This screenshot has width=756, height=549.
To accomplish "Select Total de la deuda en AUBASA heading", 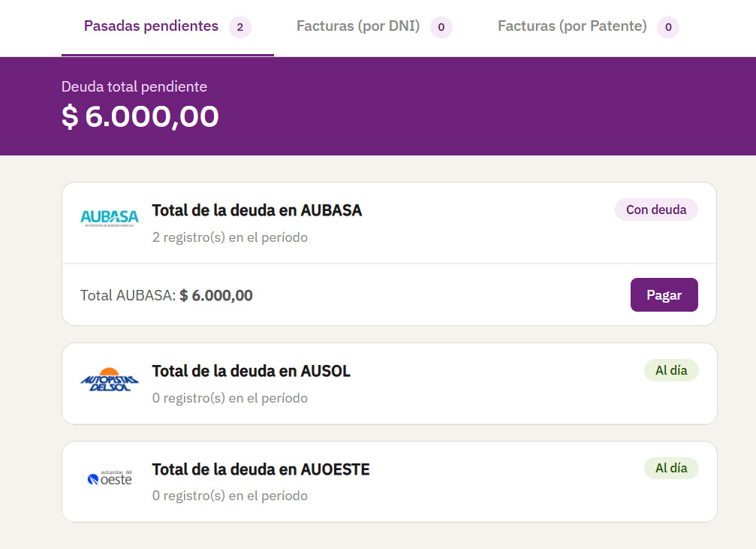I will coord(257,210).
